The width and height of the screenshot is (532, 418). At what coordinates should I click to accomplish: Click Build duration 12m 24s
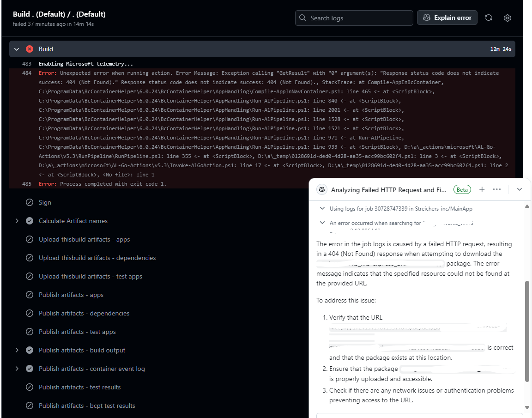[501, 49]
